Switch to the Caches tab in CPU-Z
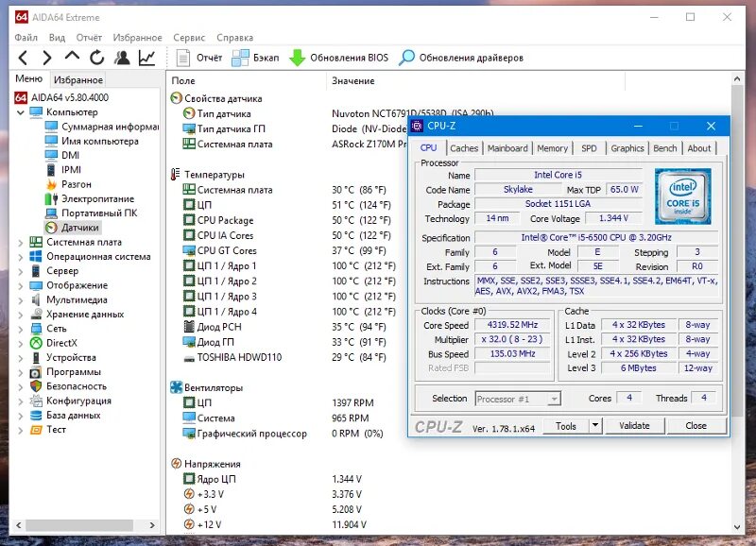The height and width of the screenshot is (546, 756). [x=464, y=148]
